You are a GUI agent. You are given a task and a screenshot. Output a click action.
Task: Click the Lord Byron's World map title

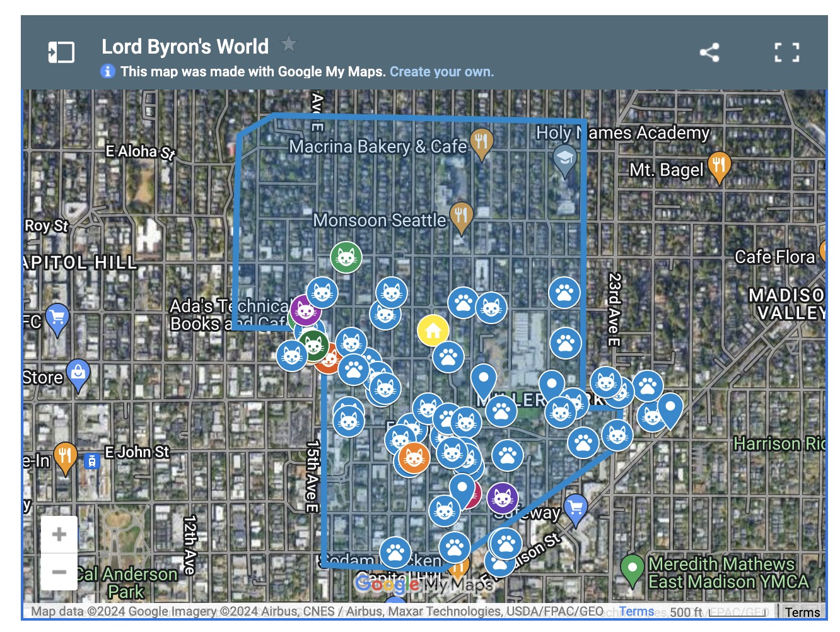[185, 47]
